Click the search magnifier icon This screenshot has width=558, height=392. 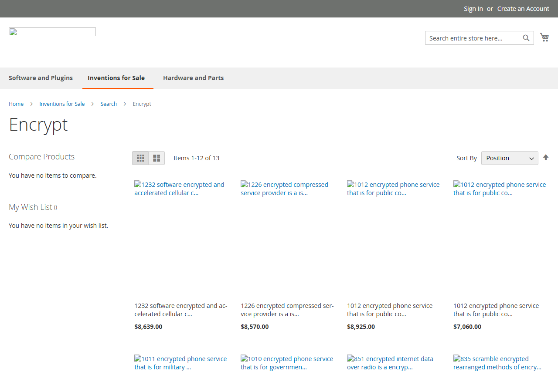526,38
